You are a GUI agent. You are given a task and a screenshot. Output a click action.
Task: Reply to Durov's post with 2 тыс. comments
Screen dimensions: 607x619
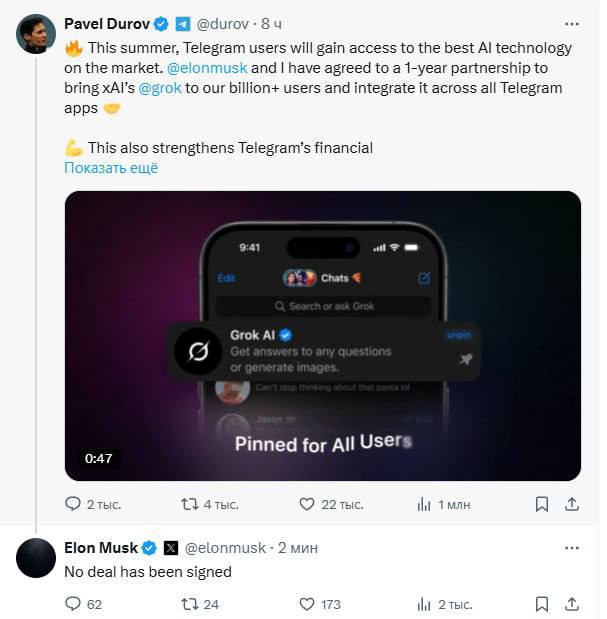pos(93,504)
